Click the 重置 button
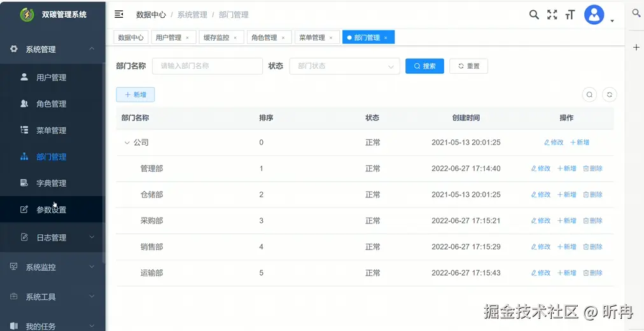Image resolution: width=644 pixels, height=331 pixels. tap(468, 66)
